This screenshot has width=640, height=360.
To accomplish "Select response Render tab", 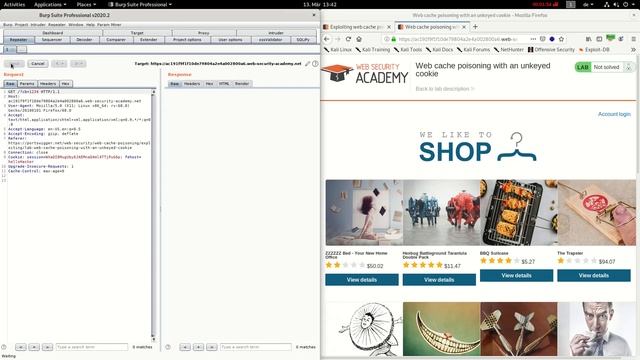I will tap(242, 84).
